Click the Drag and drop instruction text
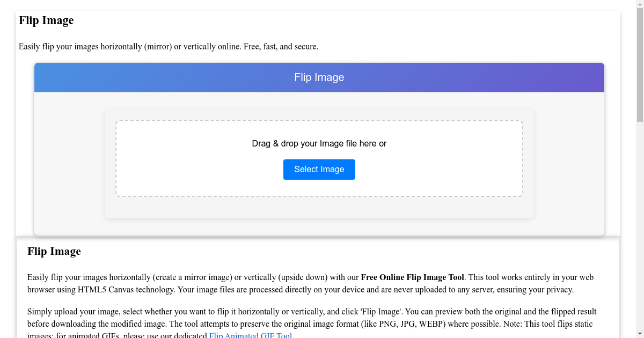Screen dimensions: 644x338 tap(319, 143)
